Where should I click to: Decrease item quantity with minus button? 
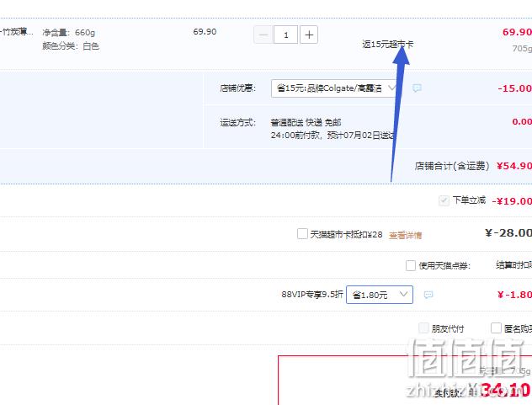[x=263, y=35]
